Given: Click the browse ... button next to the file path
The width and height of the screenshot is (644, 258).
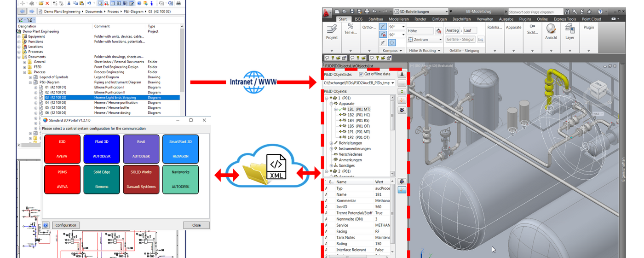Looking at the screenshot, I should point(402,83).
